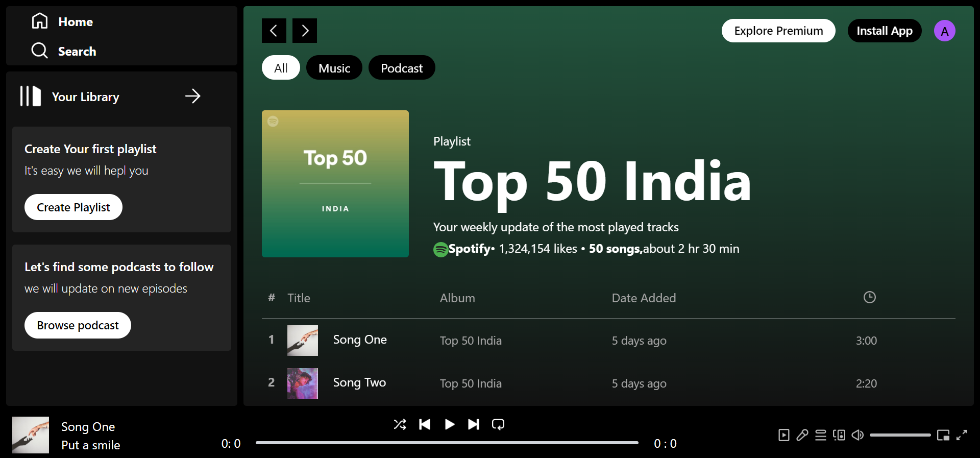Skip to previous track
980x458 pixels.
[x=425, y=424]
